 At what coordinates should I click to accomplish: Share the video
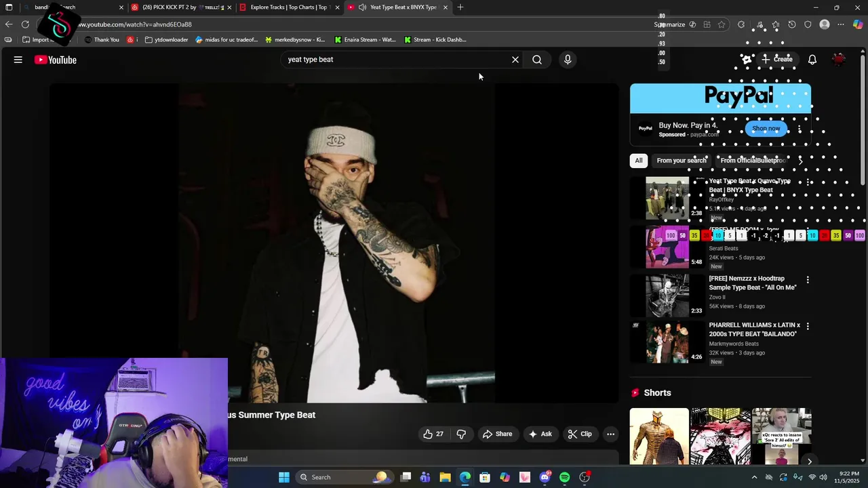[x=497, y=434]
